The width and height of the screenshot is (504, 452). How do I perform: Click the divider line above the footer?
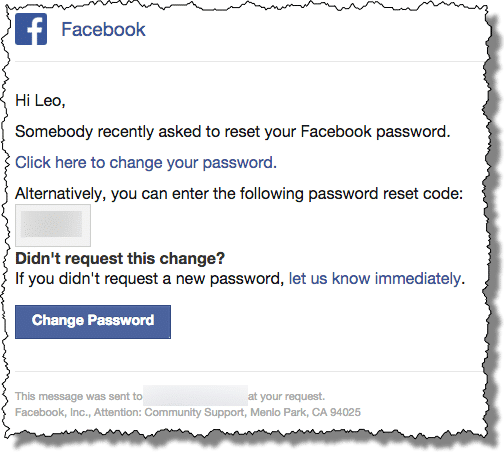[x=249, y=371]
